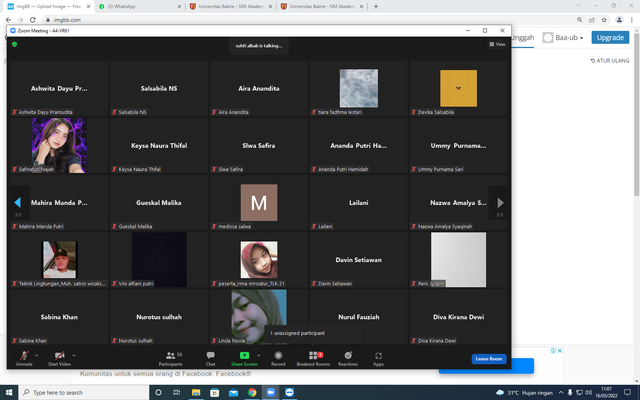Start recording with Record button
The width and height of the screenshot is (640, 400).
(x=278, y=358)
